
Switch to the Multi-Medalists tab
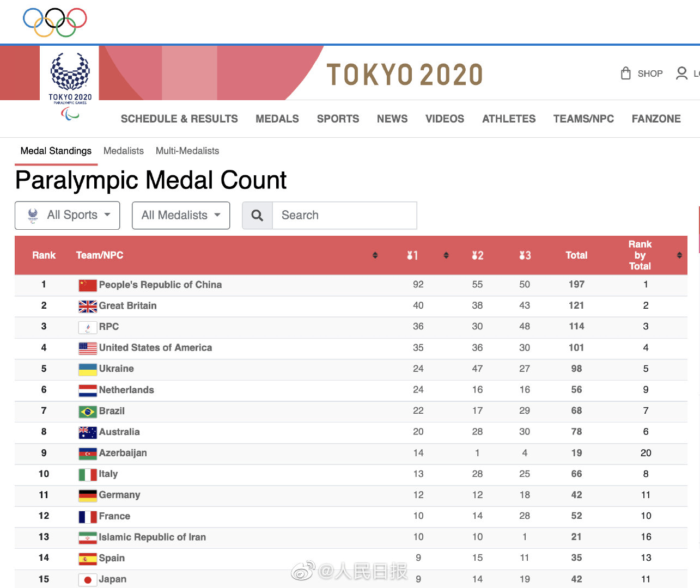pyautogui.click(x=187, y=151)
